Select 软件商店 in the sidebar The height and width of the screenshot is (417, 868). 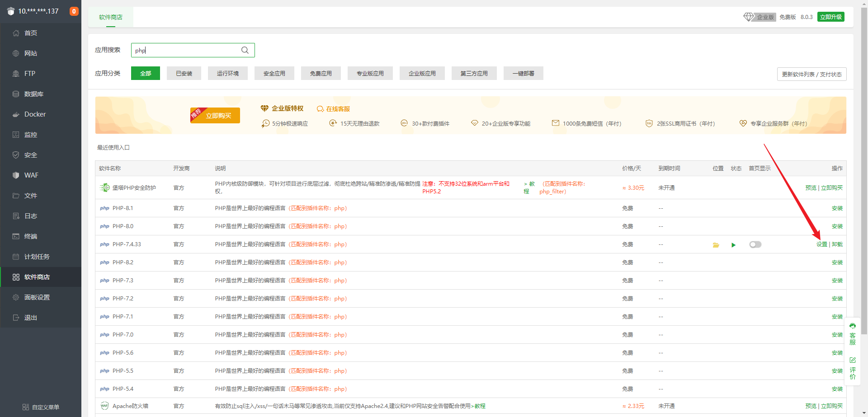click(41, 277)
